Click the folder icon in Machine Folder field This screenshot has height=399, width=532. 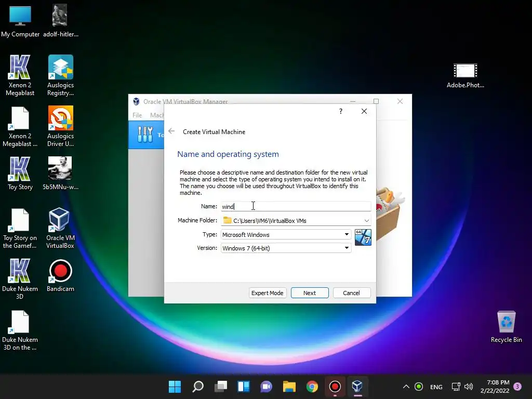(228, 220)
